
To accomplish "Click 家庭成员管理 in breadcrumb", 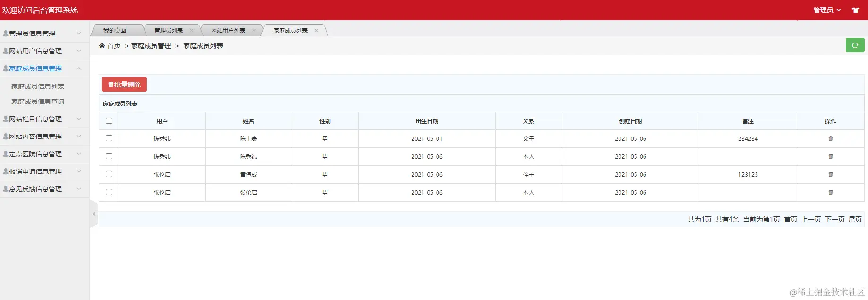I will pyautogui.click(x=151, y=46).
